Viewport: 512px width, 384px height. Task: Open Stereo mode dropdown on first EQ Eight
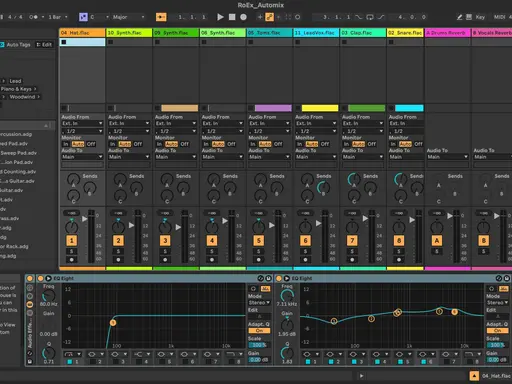point(259,303)
